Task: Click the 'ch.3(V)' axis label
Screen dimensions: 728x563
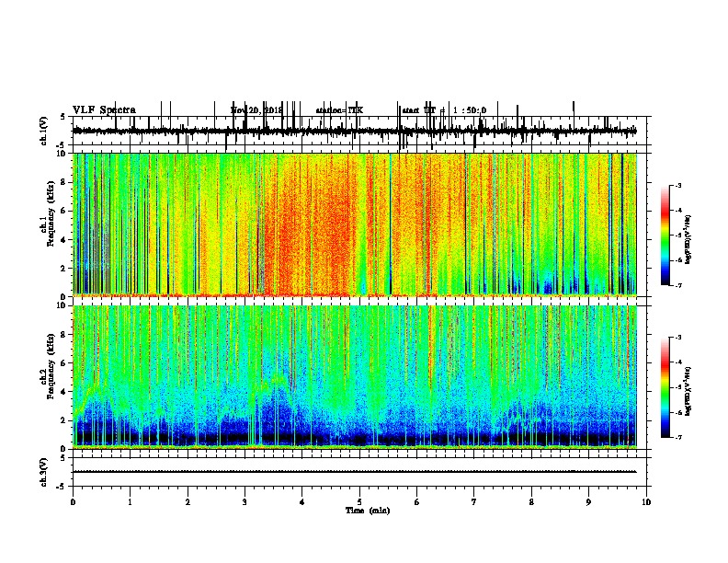Action: click(44, 472)
